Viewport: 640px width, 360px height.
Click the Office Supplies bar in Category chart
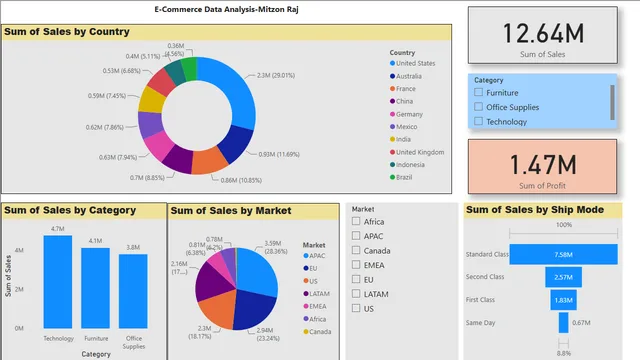click(133, 291)
